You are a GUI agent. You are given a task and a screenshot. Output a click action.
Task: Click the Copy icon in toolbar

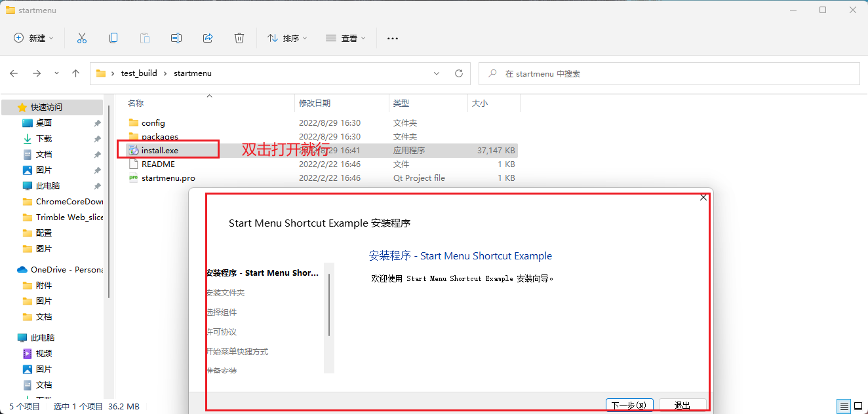pyautogui.click(x=113, y=38)
